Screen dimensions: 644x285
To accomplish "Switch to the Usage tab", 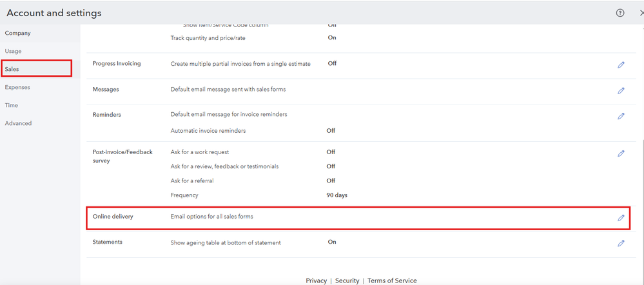I will pos(14,51).
